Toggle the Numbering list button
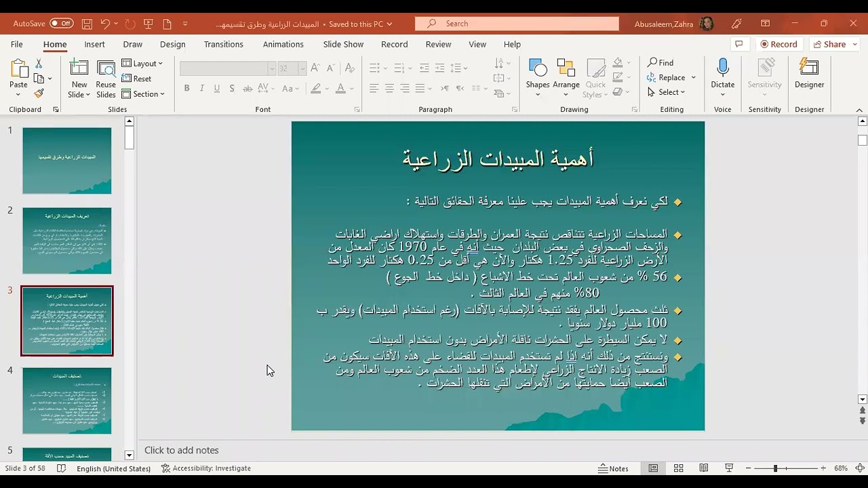 click(398, 68)
